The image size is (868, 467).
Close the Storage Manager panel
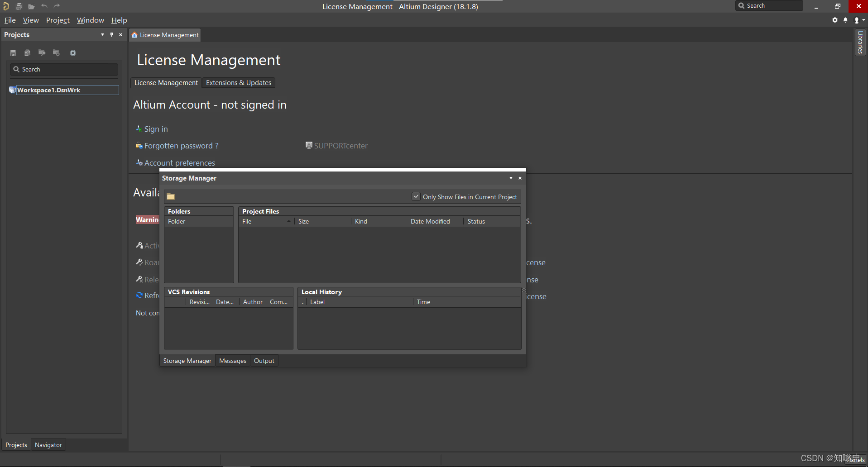tap(520, 178)
